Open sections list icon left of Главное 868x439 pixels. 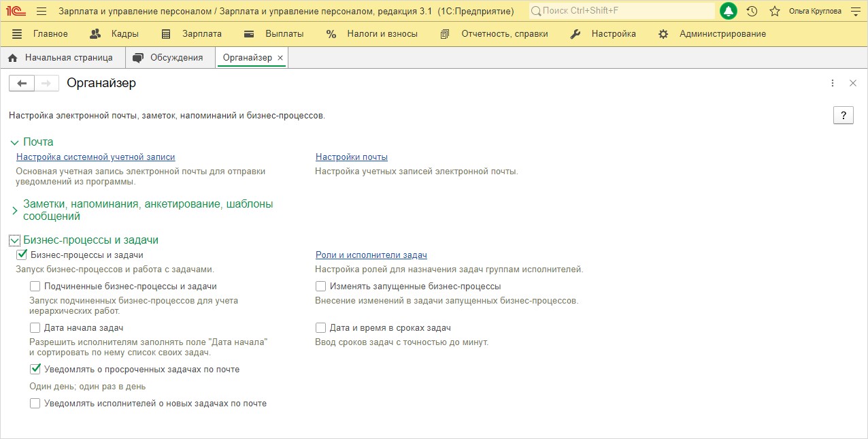(x=17, y=34)
